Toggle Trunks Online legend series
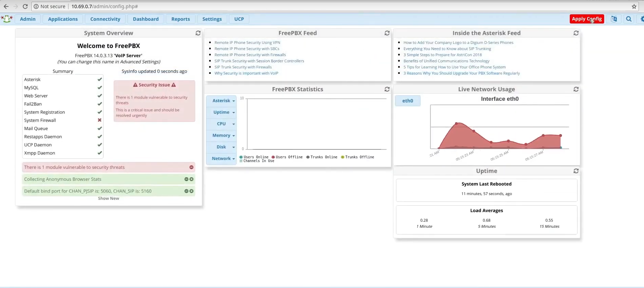644x288 pixels. pos(322,157)
